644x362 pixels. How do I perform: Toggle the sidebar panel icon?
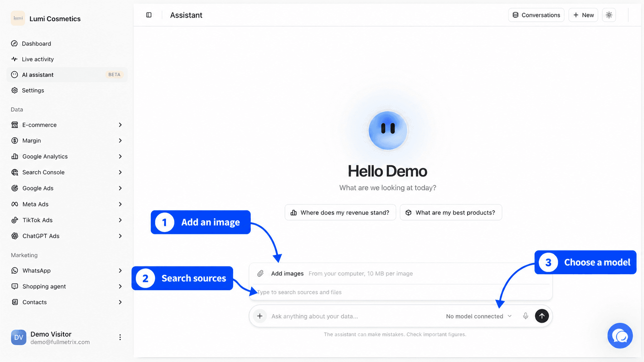[x=149, y=15]
